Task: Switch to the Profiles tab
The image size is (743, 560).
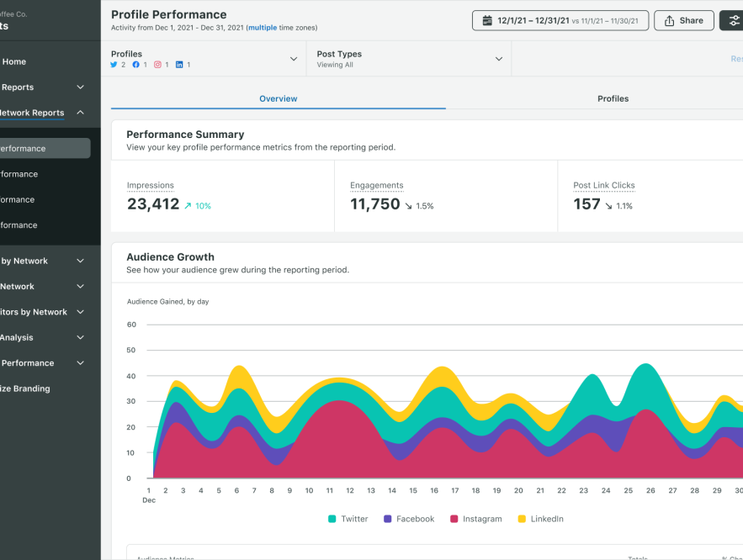Action: 613,98
